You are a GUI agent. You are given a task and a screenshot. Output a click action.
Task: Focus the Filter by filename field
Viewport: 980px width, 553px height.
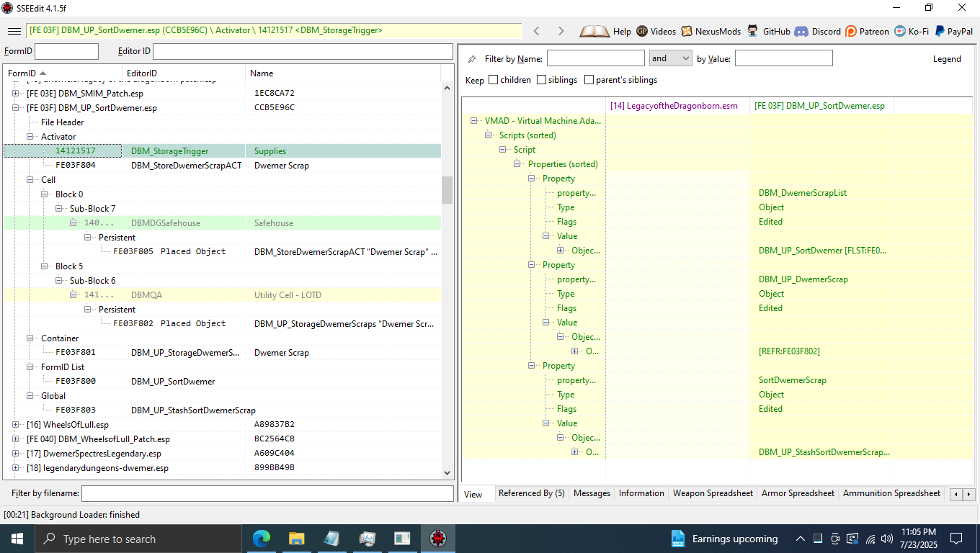[267, 493]
